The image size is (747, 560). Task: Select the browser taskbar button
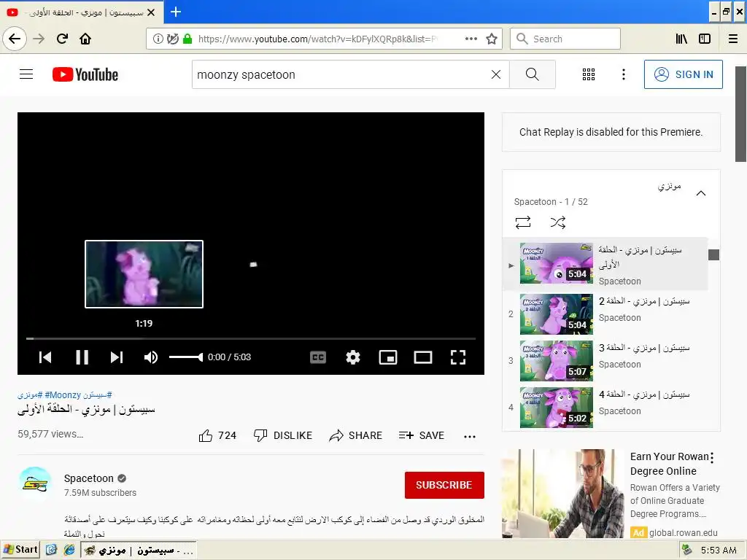[x=139, y=551]
